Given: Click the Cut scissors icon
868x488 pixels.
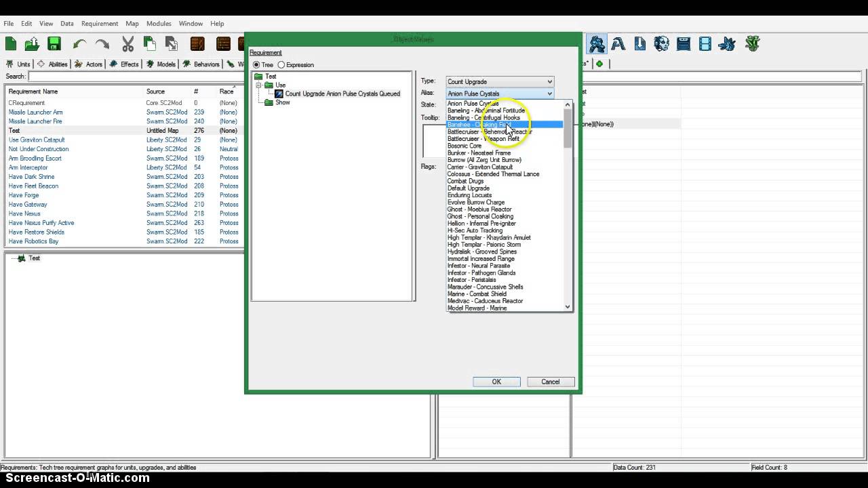Looking at the screenshot, I should (127, 44).
